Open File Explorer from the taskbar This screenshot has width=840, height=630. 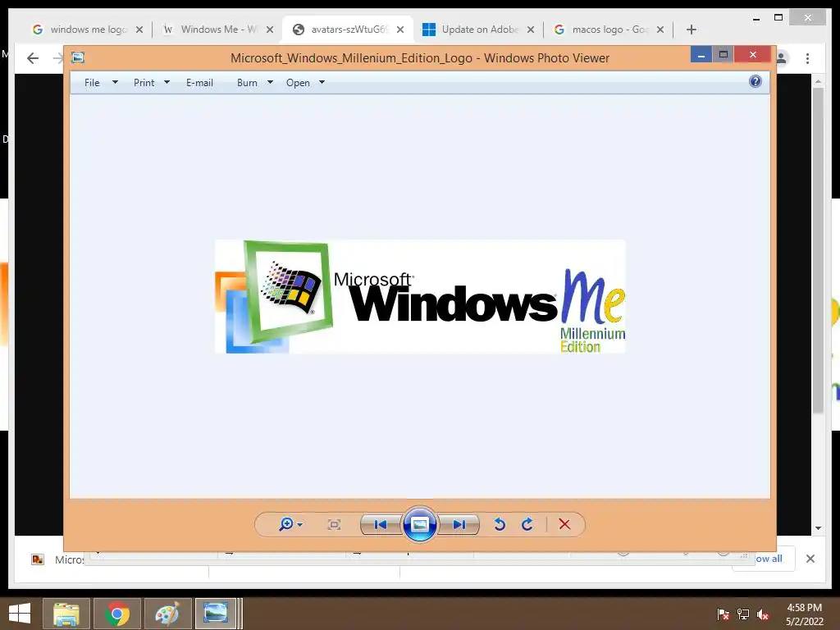point(66,614)
